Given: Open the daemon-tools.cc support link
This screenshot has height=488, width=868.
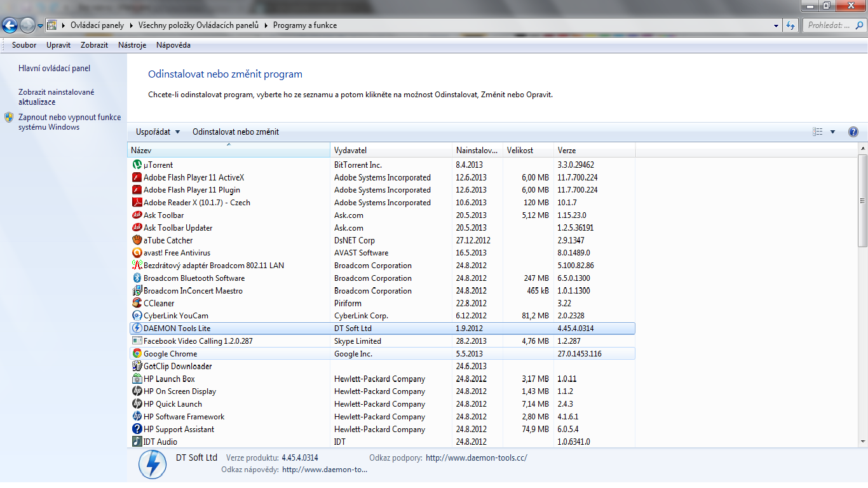Looking at the screenshot, I should (477, 457).
